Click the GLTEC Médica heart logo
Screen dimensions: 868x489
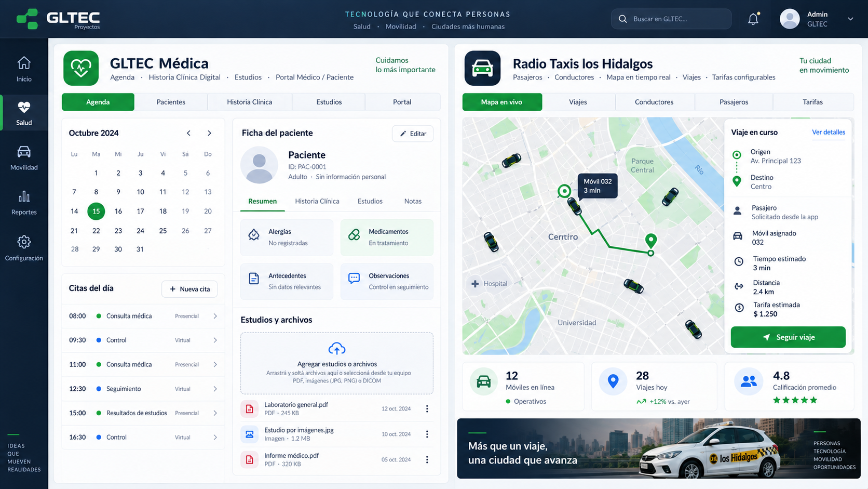pyautogui.click(x=81, y=68)
